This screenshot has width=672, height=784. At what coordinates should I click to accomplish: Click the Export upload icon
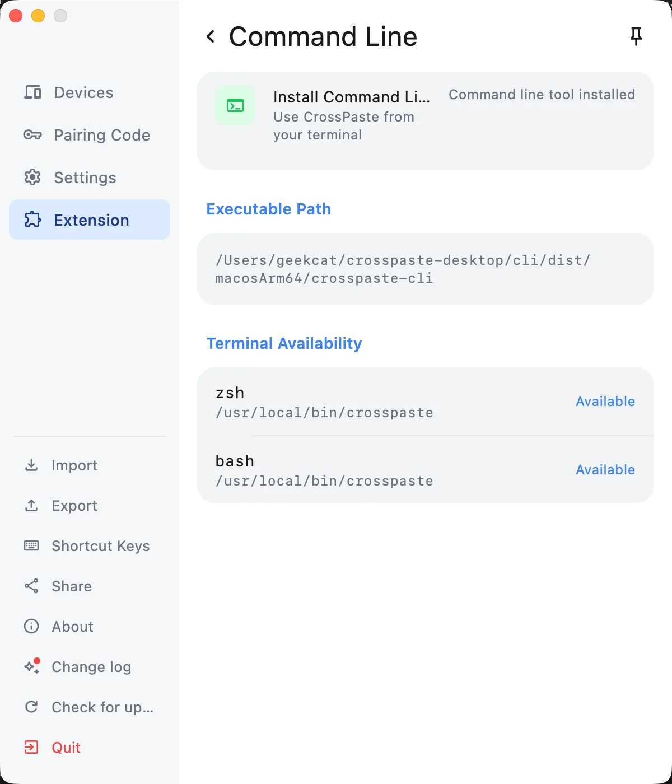pyautogui.click(x=31, y=506)
